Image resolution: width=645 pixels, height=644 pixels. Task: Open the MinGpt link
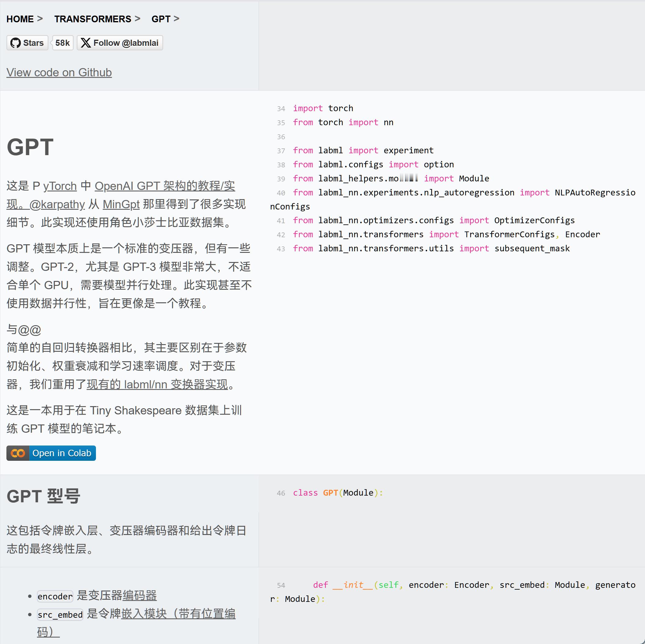121,204
